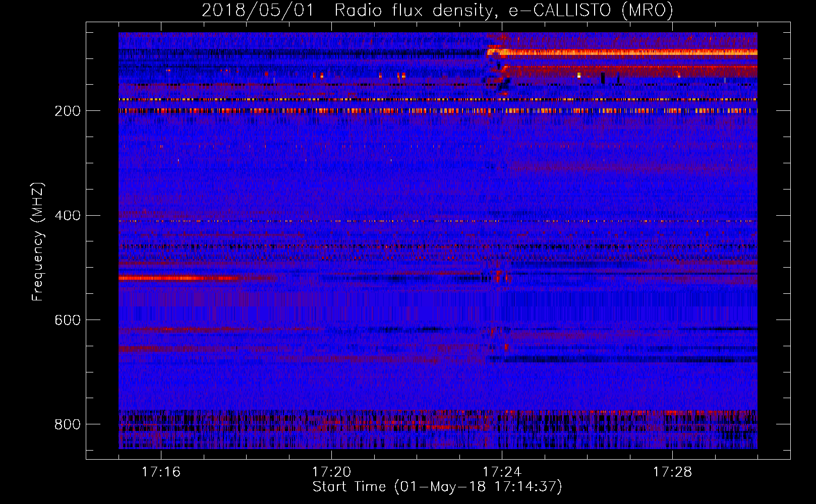Click the time tick label '17:20'

331,472
